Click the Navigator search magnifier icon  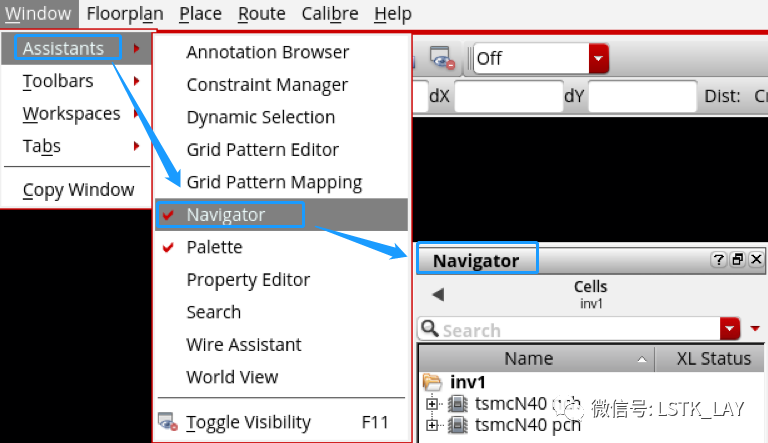(430, 328)
